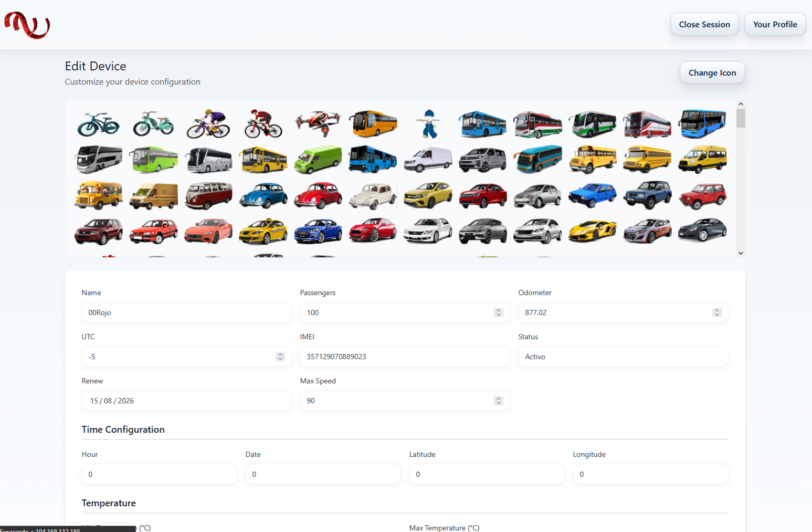This screenshot has width=812, height=532.
Task: Pick the dark gray sedan icon
Action: tap(702, 231)
